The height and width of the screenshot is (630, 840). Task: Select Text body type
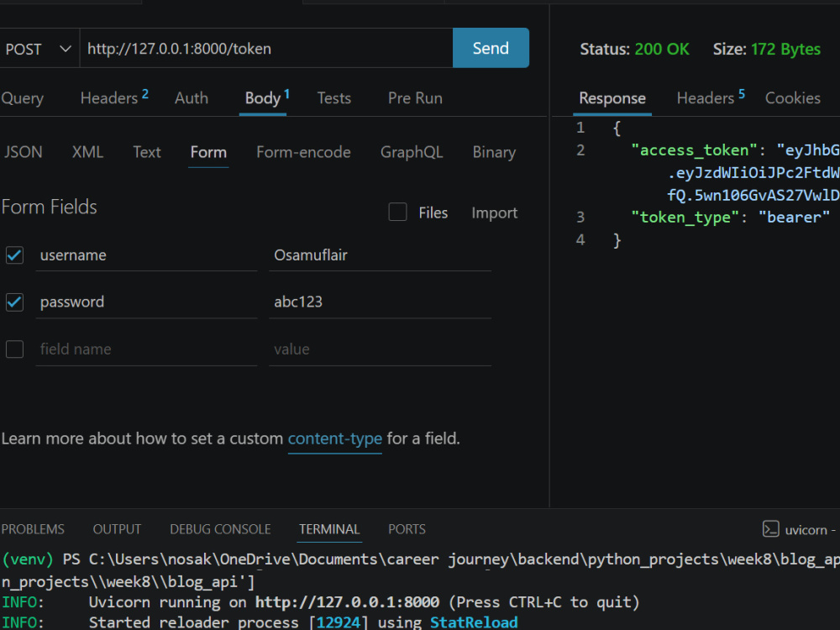coord(147,152)
